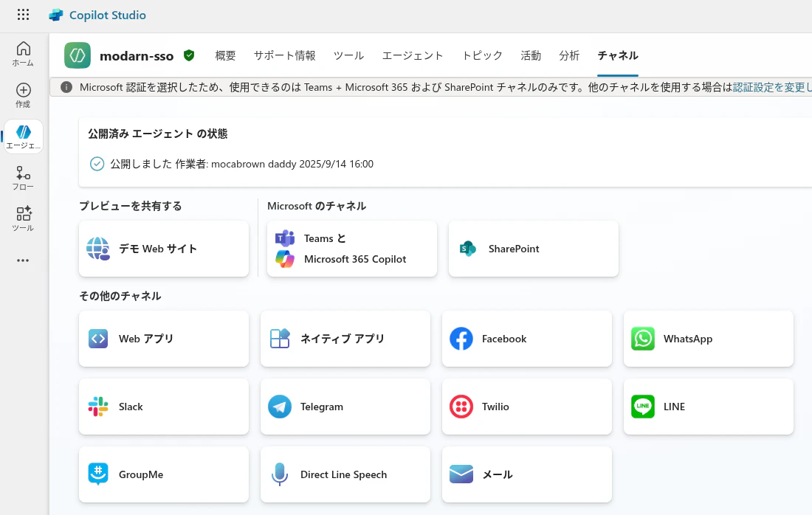Open the WhatsApp channel card label
Screen dimensions: 812x515
click(688, 339)
